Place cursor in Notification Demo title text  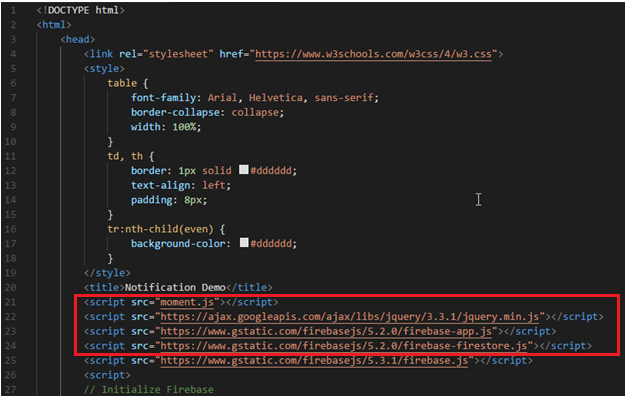(175, 288)
